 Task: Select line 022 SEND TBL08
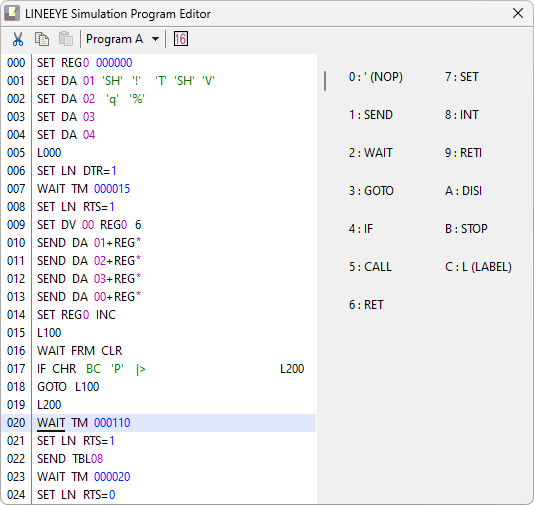point(159,459)
